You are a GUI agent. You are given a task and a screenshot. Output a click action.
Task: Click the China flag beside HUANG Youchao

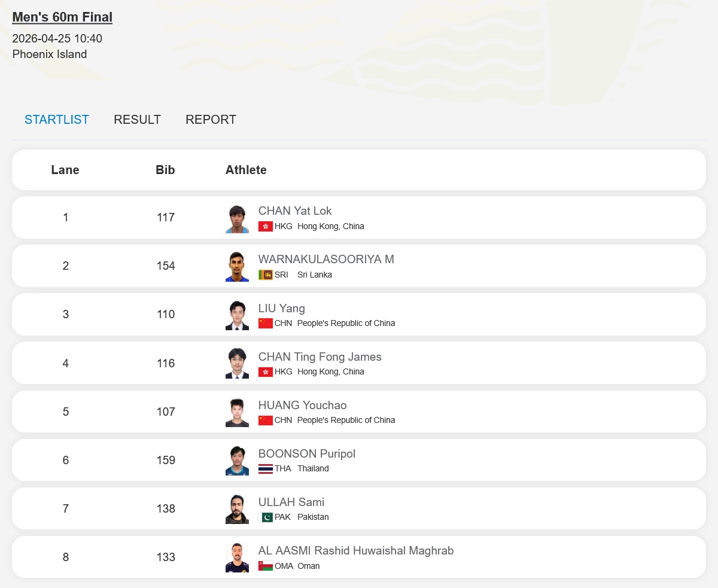[x=266, y=421]
